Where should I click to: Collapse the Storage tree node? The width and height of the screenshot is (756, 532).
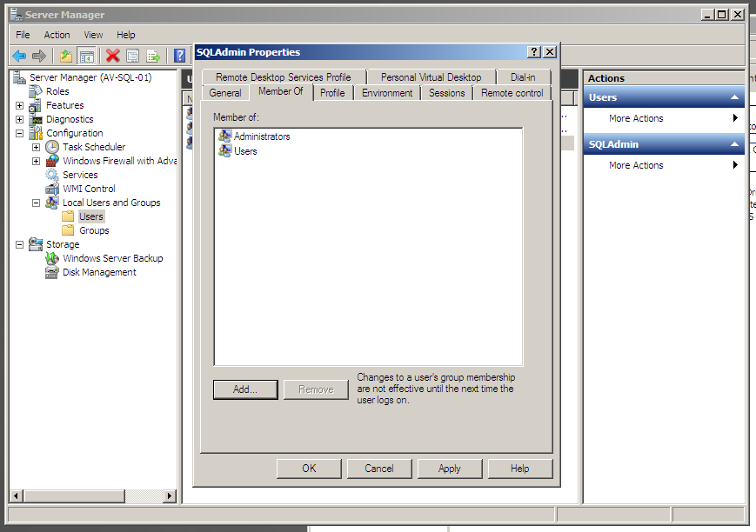[19, 245]
